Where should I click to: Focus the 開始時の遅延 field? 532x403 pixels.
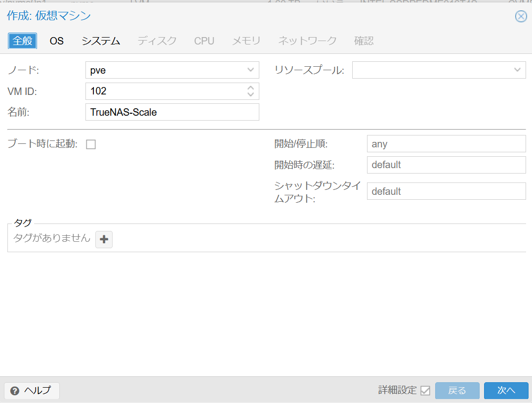(x=447, y=165)
